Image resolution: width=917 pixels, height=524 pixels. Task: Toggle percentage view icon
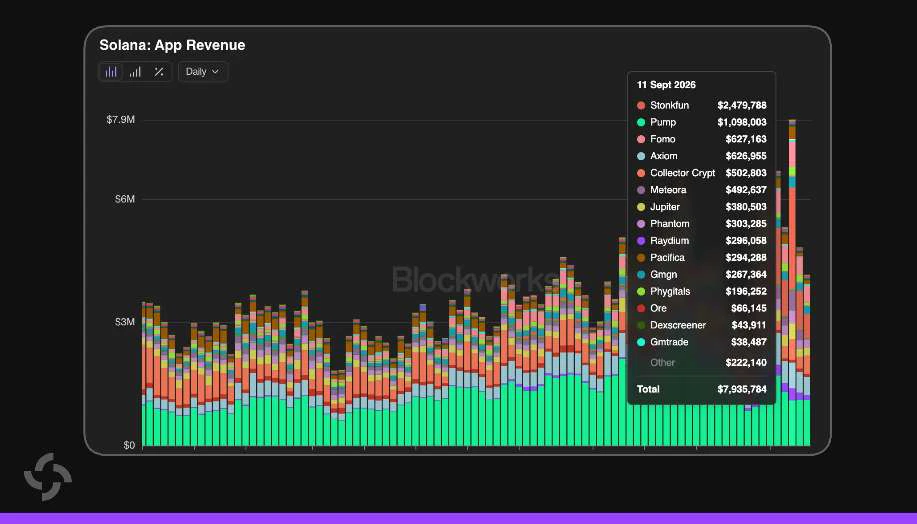pos(159,72)
